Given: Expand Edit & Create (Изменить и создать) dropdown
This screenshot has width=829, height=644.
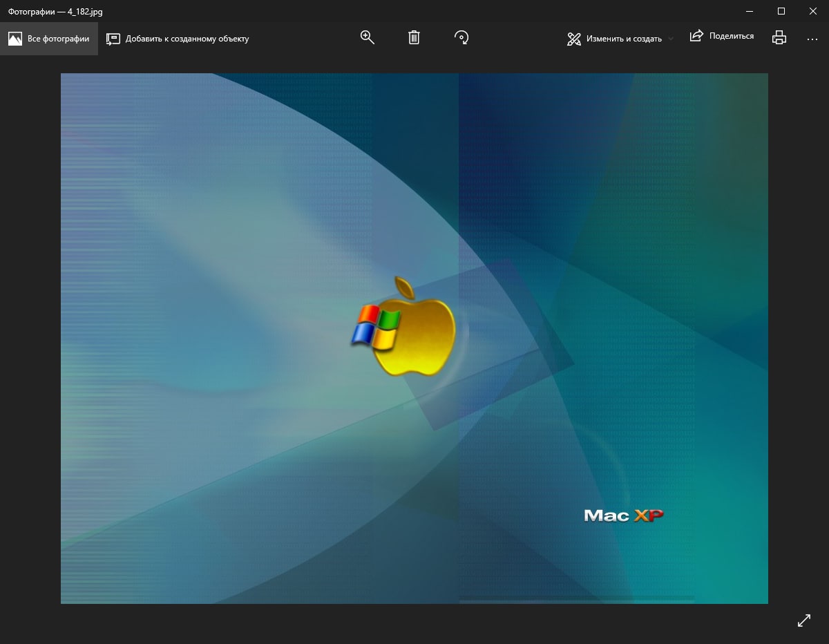Looking at the screenshot, I should point(620,39).
